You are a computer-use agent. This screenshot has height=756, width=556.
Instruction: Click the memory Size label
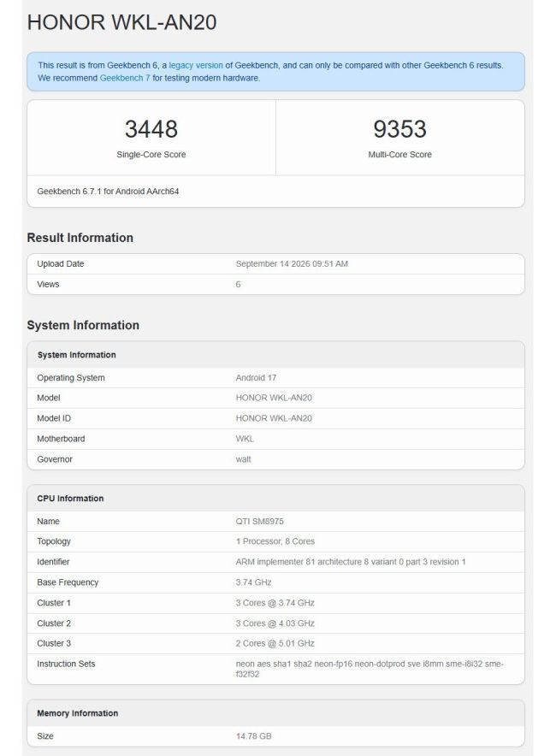point(45,736)
